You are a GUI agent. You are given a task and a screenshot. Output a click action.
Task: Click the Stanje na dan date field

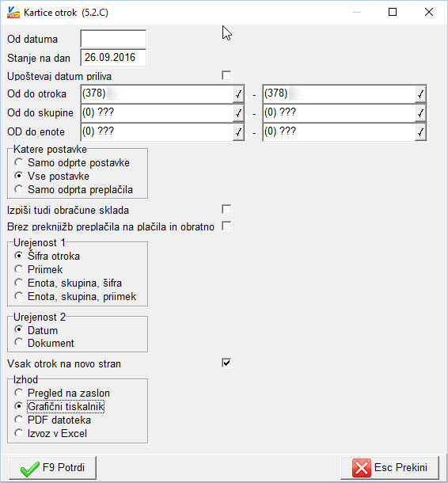point(113,58)
